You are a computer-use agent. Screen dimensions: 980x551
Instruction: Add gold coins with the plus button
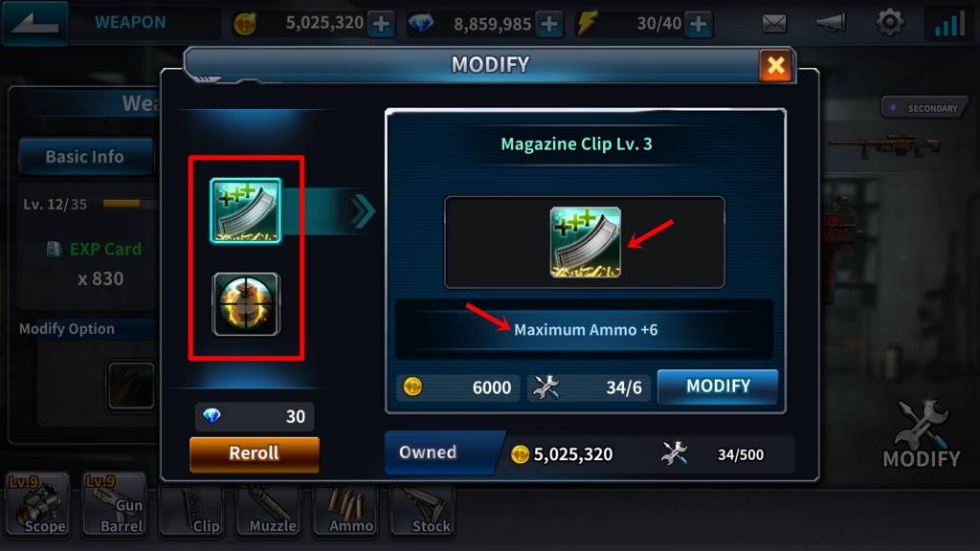(x=381, y=24)
